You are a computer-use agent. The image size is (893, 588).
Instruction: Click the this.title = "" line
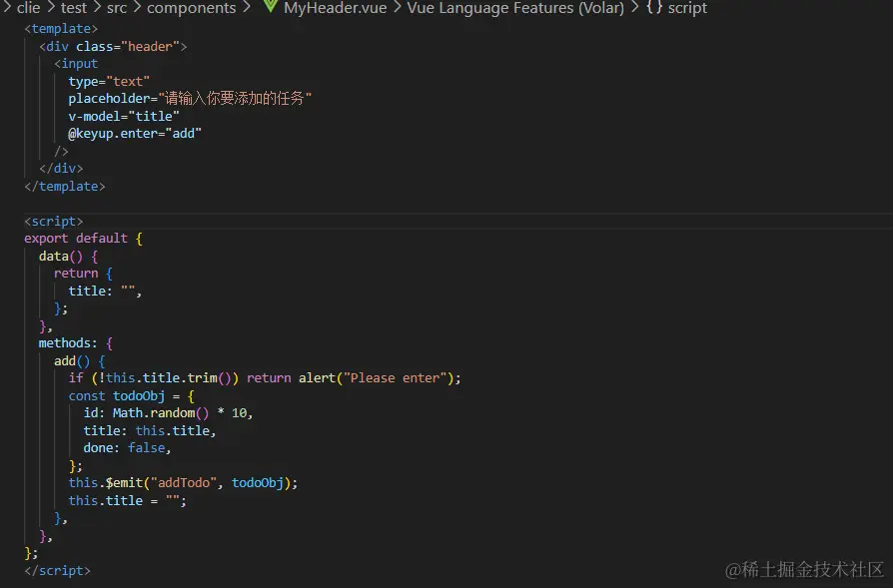(x=128, y=500)
